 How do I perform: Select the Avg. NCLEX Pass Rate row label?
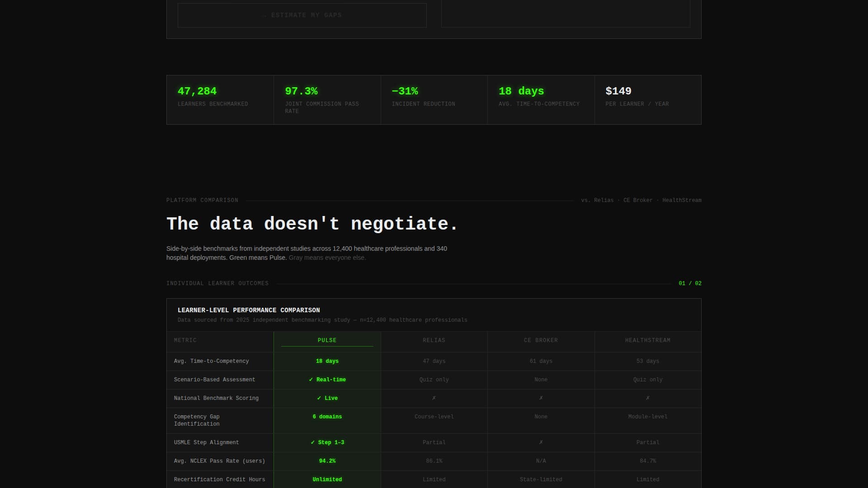pos(220,461)
